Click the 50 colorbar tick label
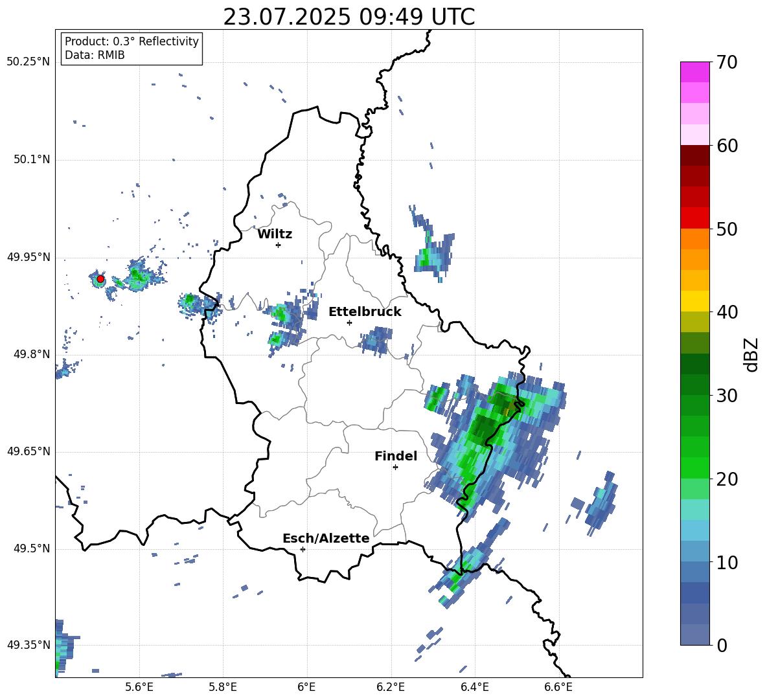Screen dimensions: 767x700 point(726,229)
